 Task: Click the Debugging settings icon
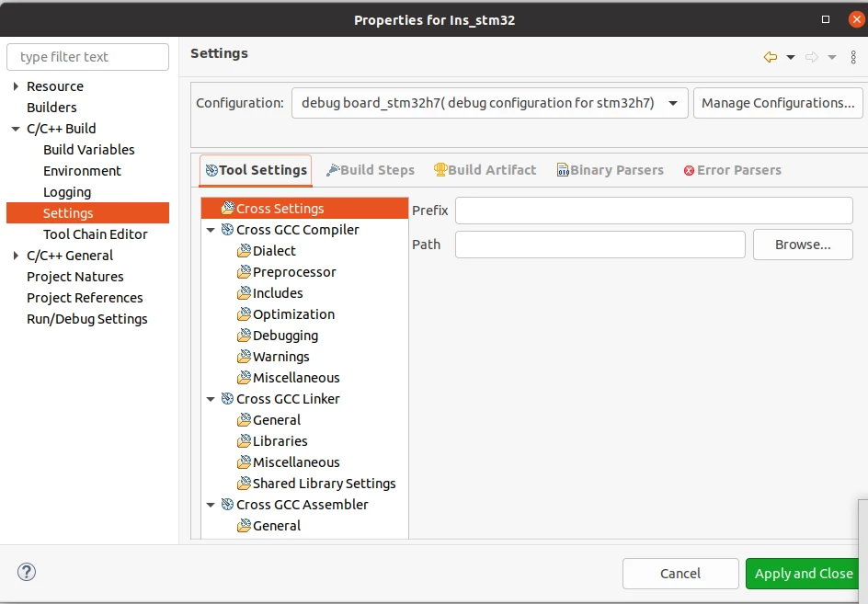click(x=245, y=335)
